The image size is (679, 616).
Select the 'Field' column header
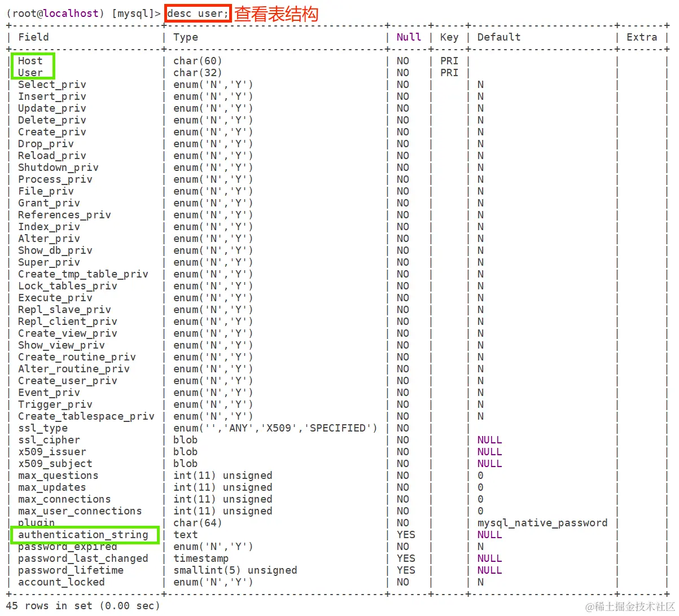[33, 37]
